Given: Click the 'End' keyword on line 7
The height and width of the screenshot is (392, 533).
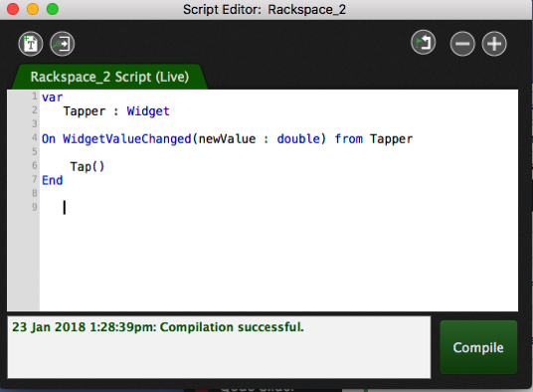Looking at the screenshot, I should tap(53, 180).
